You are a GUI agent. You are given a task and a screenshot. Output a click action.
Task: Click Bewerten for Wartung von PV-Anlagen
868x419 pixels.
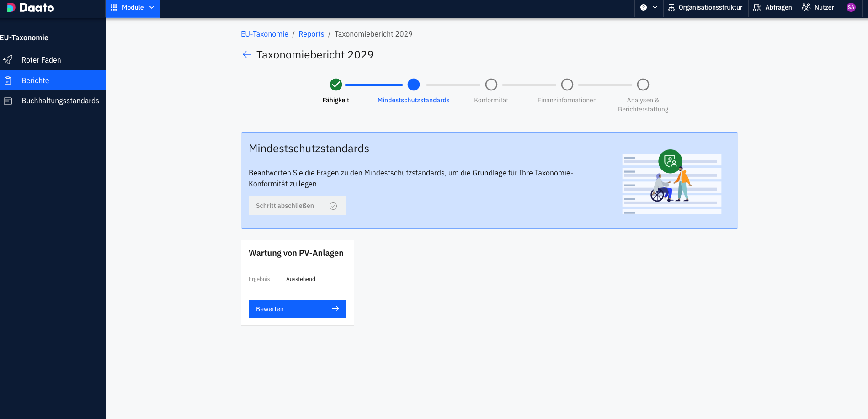pyautogui.click(x=298, y=309)
